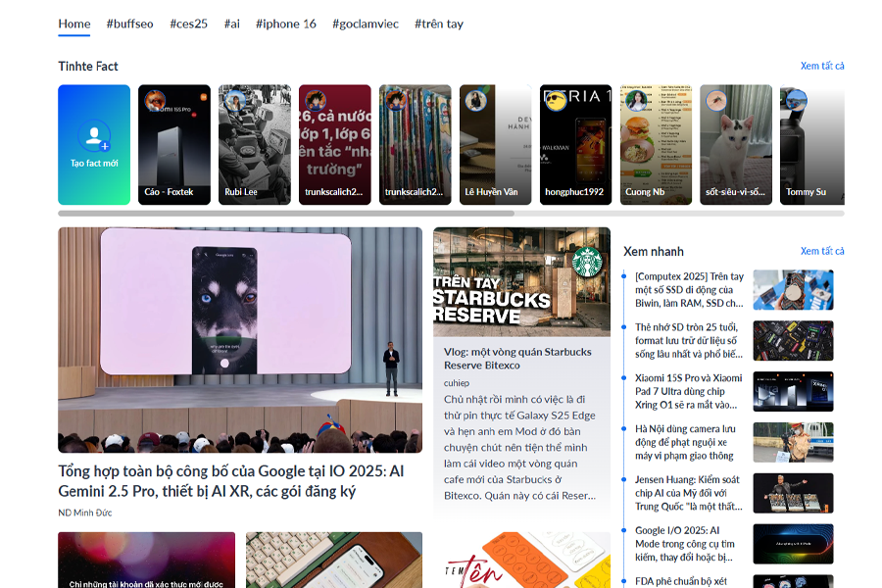Open the Lê Huyền Vân fact card
Viewport: 882px width, 588px height.
pyautogui.click(x=496, y=145)
